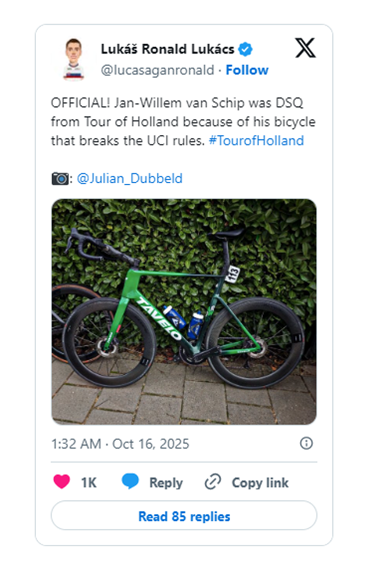Click the Reply text label
The width and height of the screenshot is (392, 562).
(166, 483)
